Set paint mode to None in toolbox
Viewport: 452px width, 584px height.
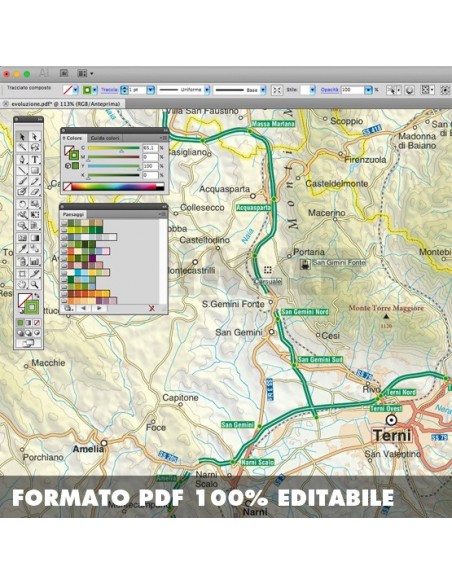click(x=37, y=323)
